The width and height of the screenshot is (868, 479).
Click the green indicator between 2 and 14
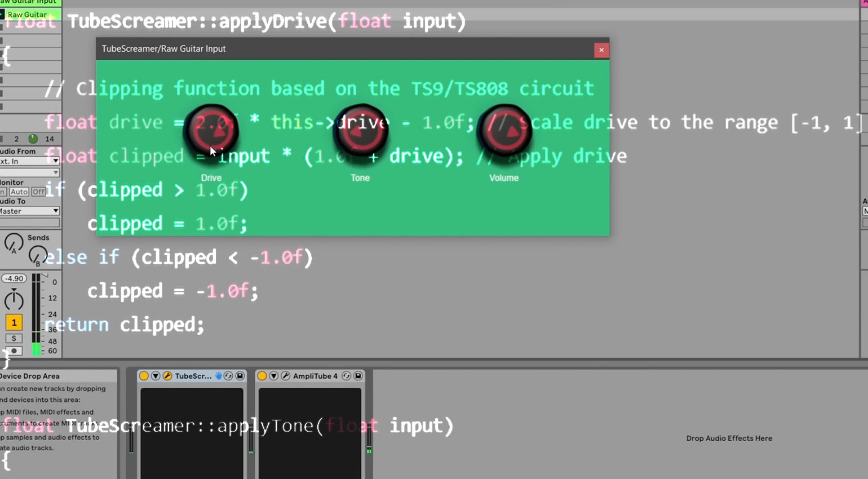point(33,139)
